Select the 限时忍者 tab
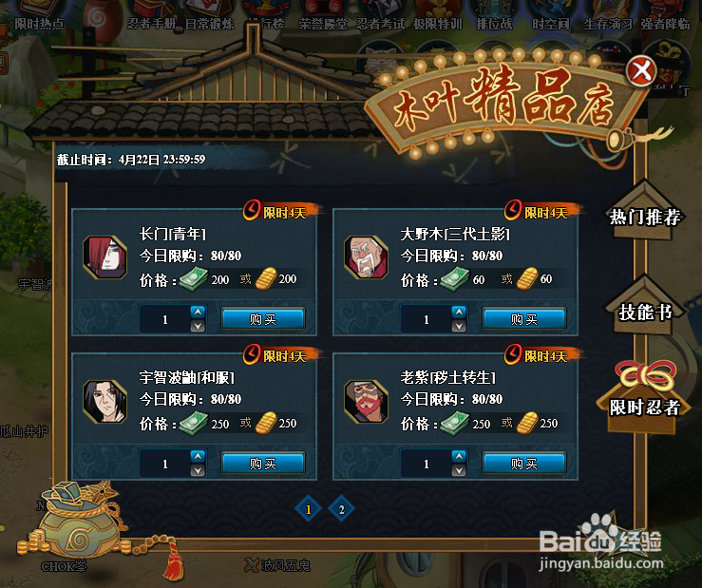The width and height of the screenshot is (702, 588). (645, 407)
